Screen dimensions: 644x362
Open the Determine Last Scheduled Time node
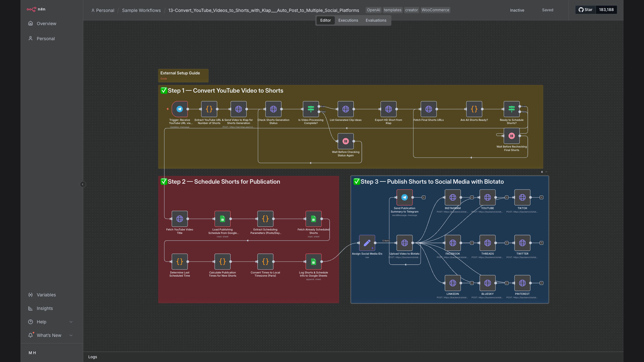point(179,262)
